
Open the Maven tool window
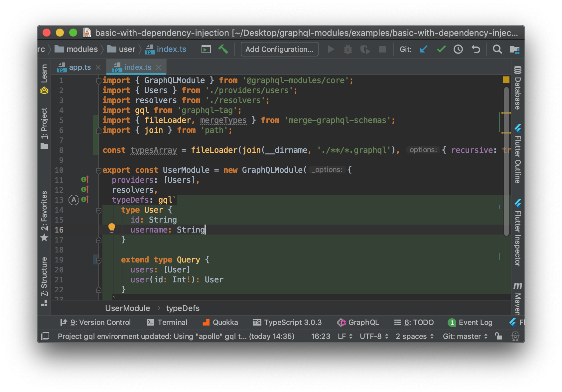[517, 298]
